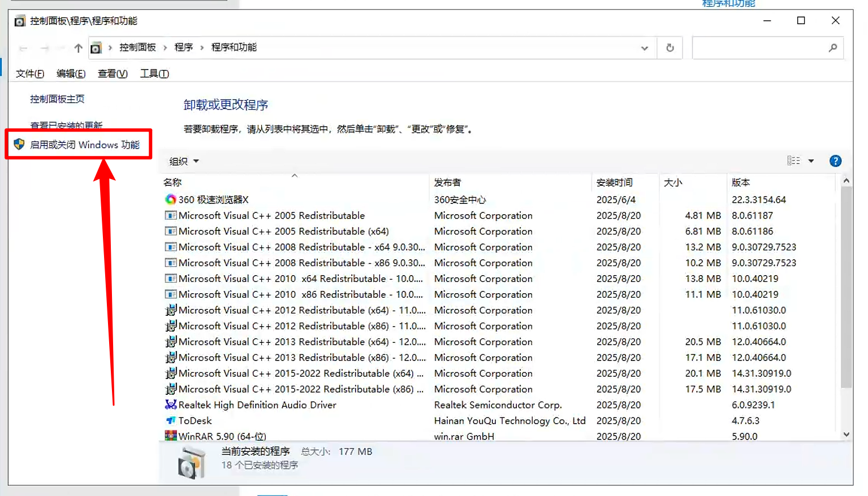868x496 pixels.
Task: Click size value 20.5 MB
Action: pos(703,342)
